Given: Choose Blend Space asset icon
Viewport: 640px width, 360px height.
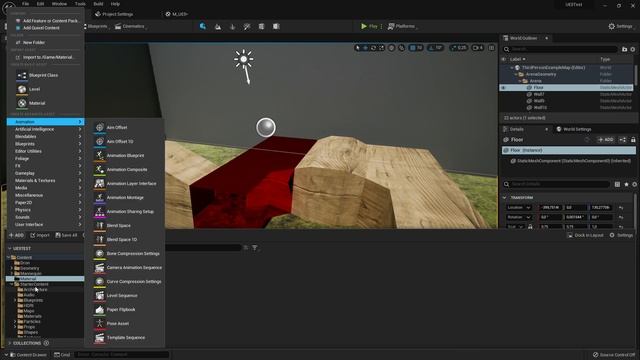Looking at the screenshot, I should coord(99,225).
